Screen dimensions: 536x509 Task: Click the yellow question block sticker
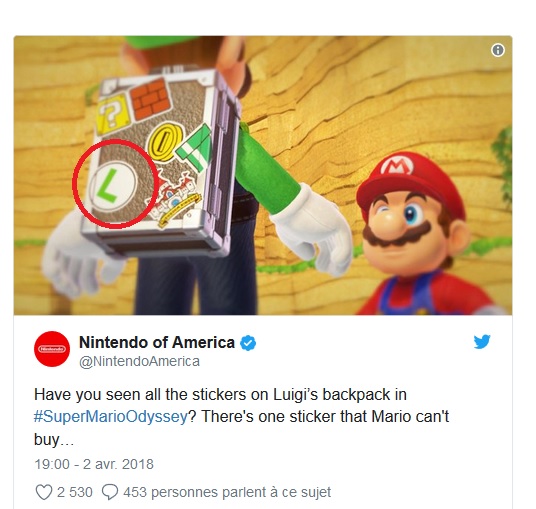tap(113, 116)
